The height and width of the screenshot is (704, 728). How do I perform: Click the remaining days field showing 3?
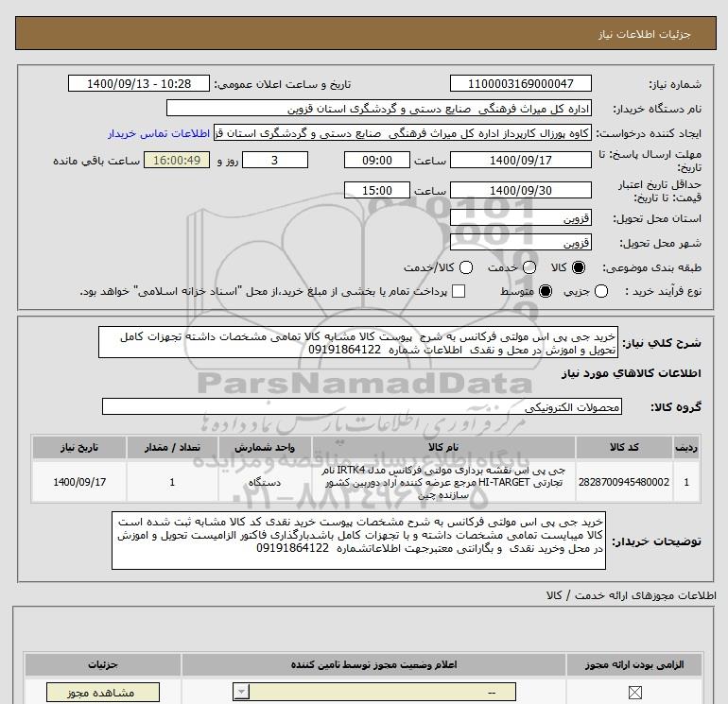coord(275,160)
